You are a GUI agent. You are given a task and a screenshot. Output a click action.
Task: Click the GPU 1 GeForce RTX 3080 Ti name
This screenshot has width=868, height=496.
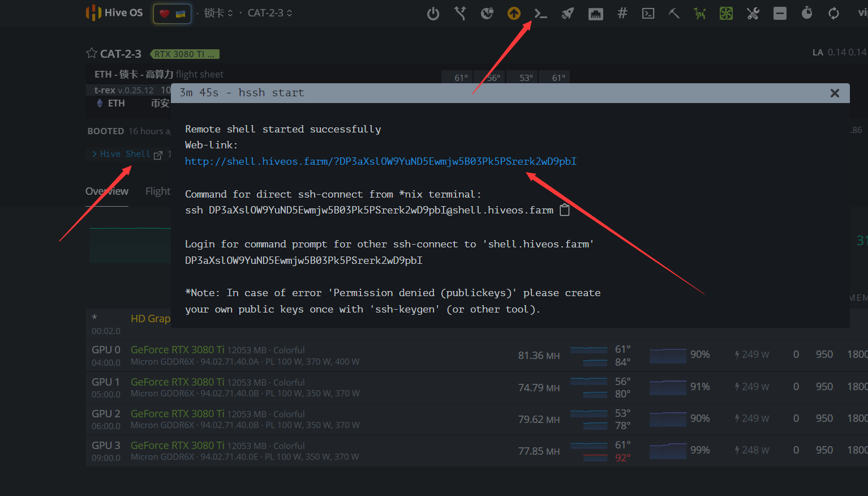tap(178, 382)
